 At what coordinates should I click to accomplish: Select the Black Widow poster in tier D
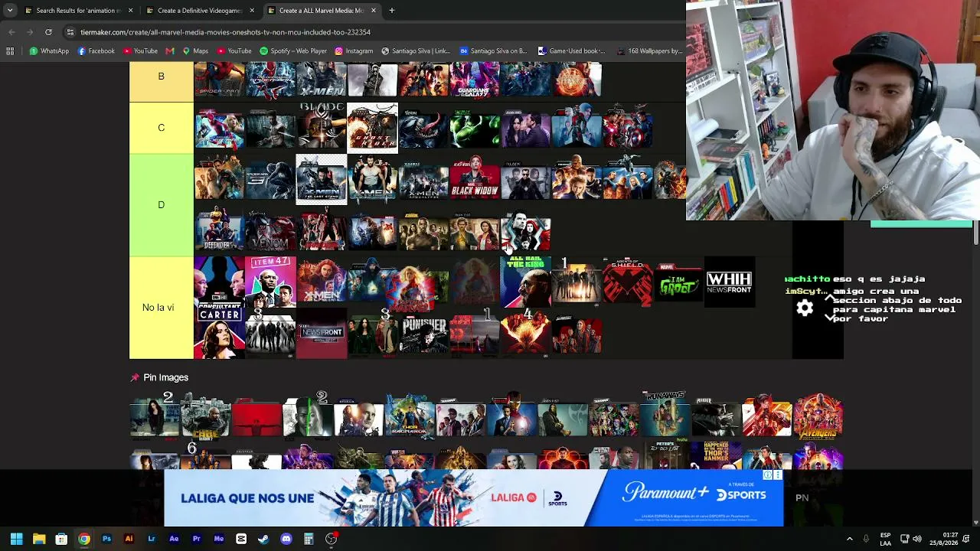click(475, 179)
